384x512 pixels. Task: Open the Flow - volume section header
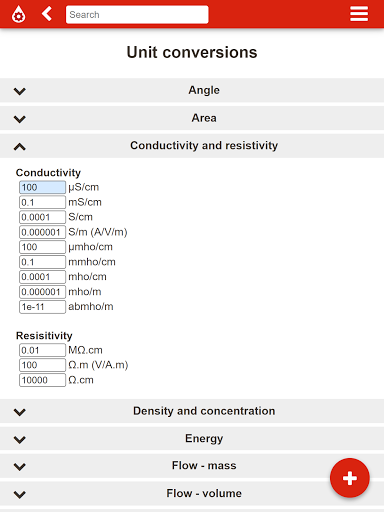(192, 493)
